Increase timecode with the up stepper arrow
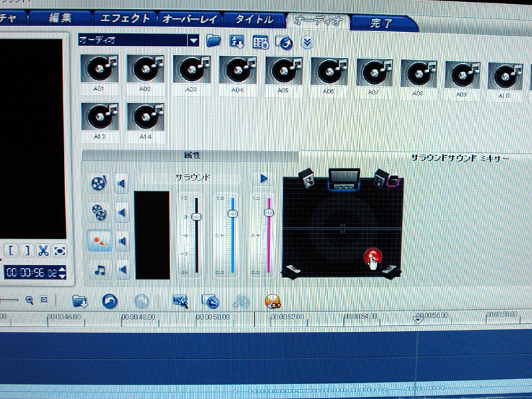The image size is (532, 399). point(62,269)
